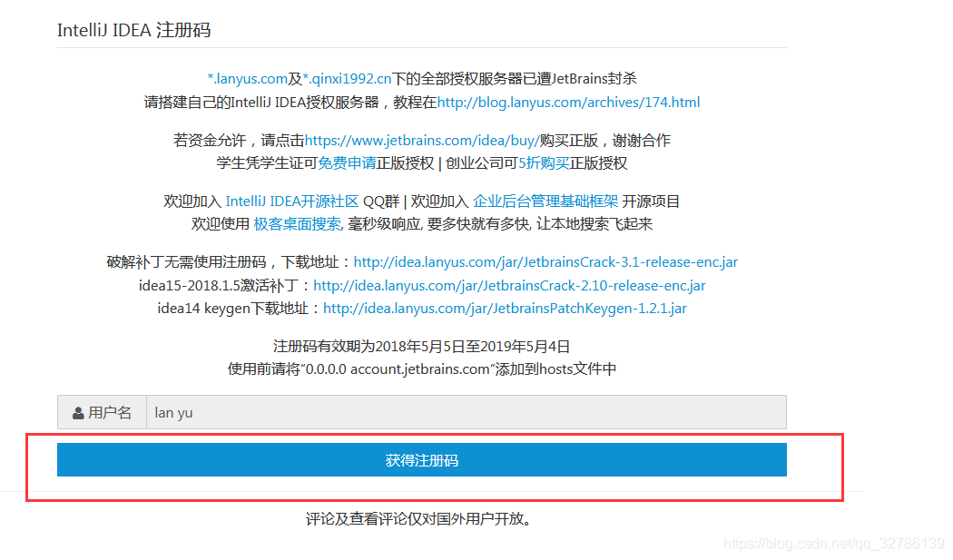Viewport: 953px width, 560px height.
Task: Click the user icon beside 用户名
Action: coord(78,414)
